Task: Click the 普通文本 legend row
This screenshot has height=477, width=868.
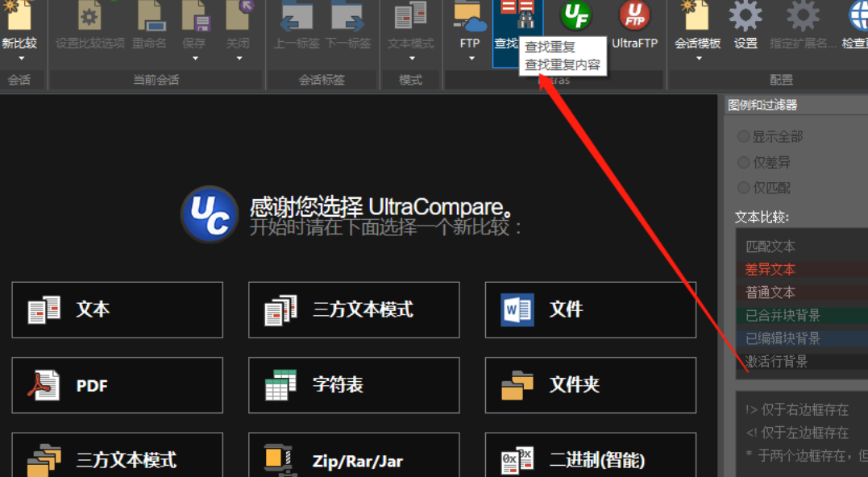Action: click(x=802, y=292)
